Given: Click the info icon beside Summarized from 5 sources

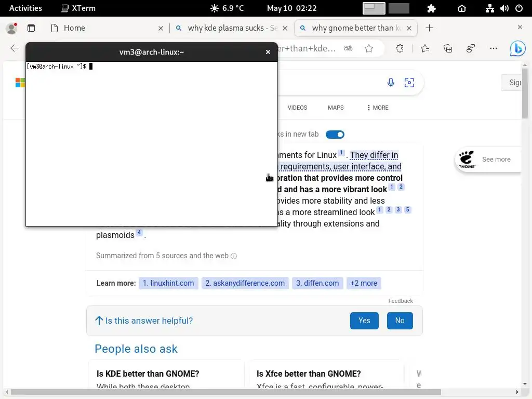Looking at the screenshot, I should tap(234, 256).
